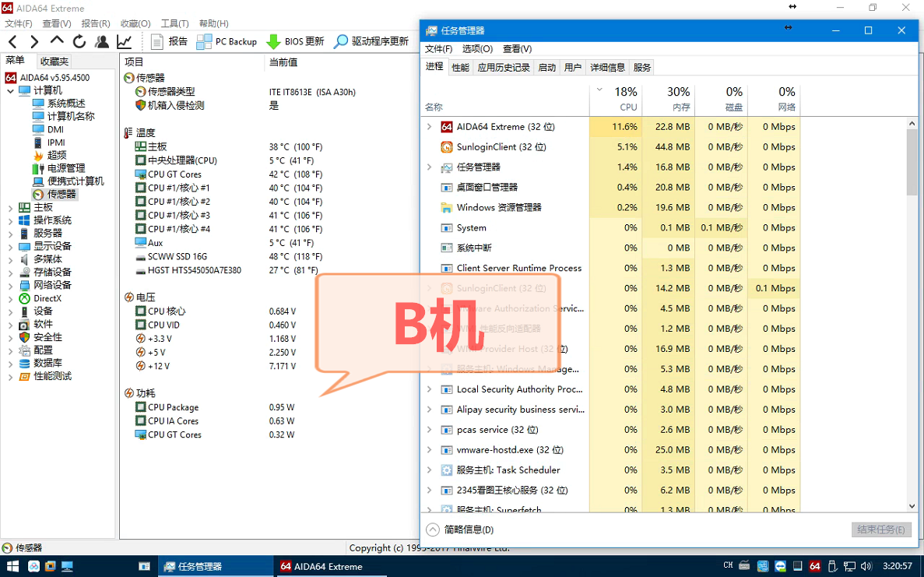Collapse the 计算机 tree node
The image size is (924, 577).
click(10, 91)
